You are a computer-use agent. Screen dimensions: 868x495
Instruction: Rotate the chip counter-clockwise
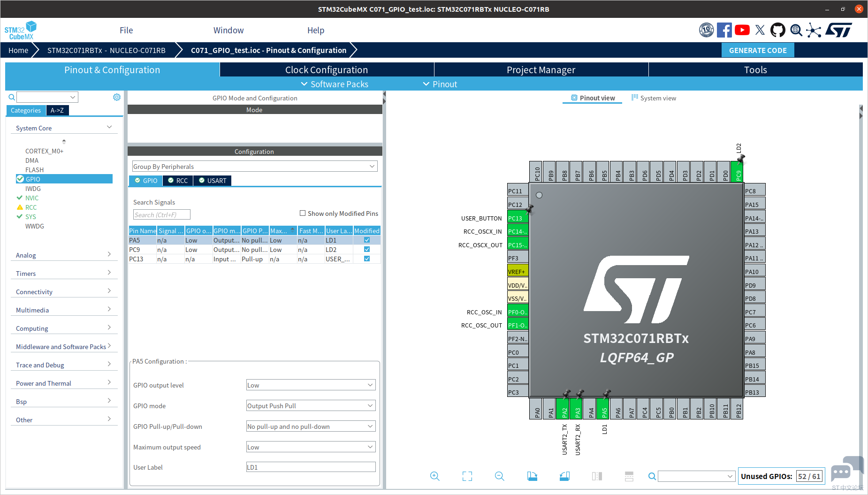click(564, 476)
